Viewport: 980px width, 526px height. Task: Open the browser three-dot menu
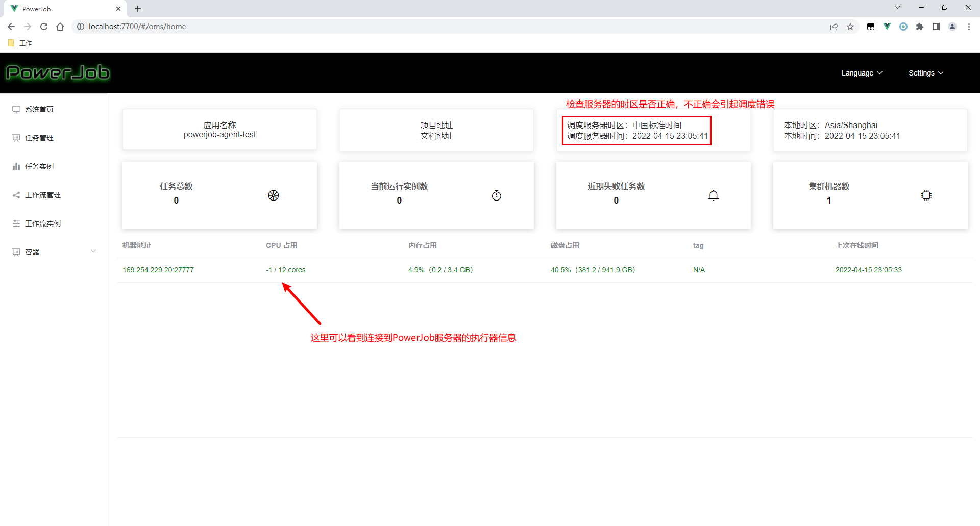[969, 27]
